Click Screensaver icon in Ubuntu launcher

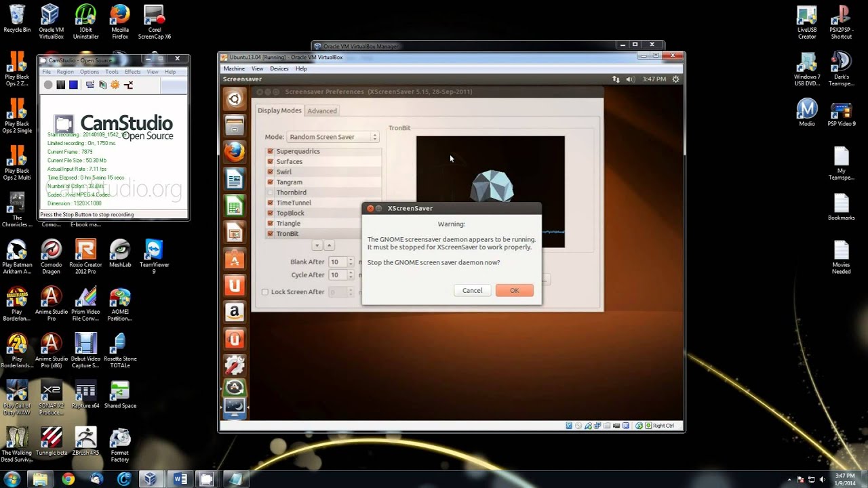tap(235, 408)
